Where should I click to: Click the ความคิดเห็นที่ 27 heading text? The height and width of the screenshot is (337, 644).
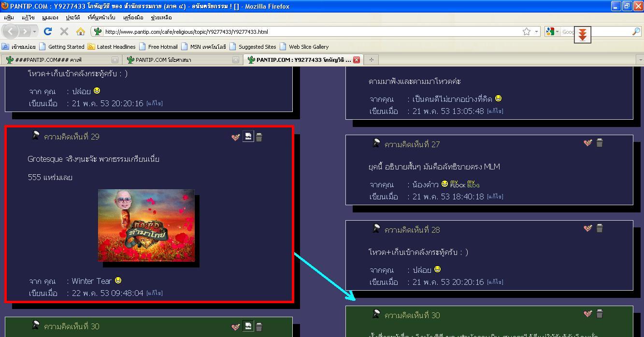[412, 144]
